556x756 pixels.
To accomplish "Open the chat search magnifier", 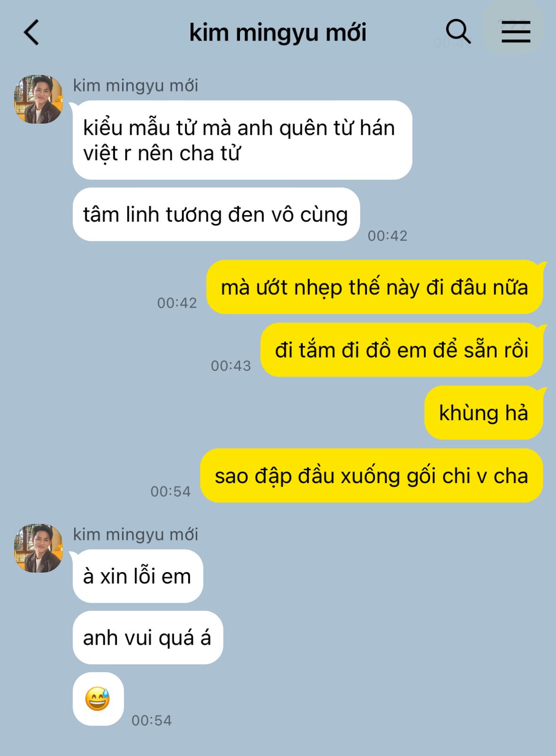I will tap(458, 32).
